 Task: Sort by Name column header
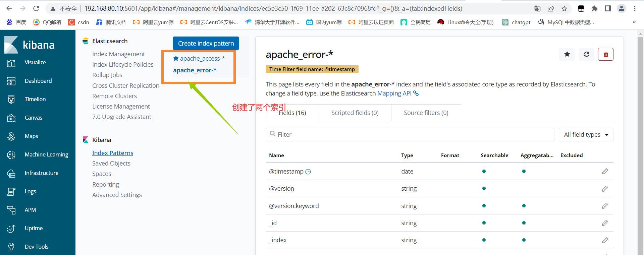pyautogui.click(x=276, y=155)
